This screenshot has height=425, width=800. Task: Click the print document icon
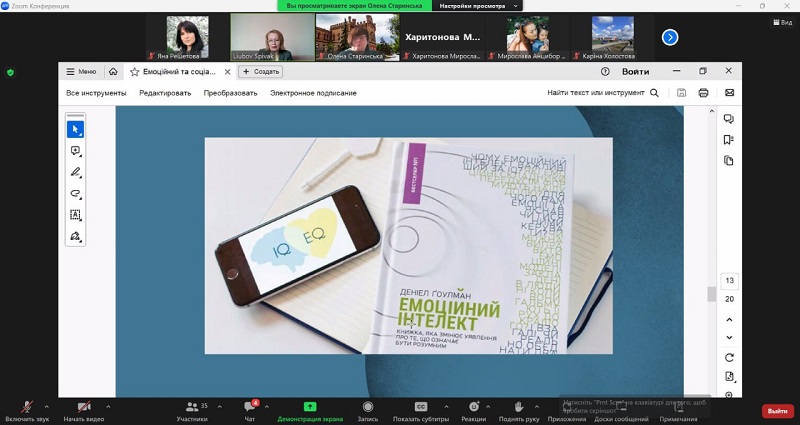703,93
